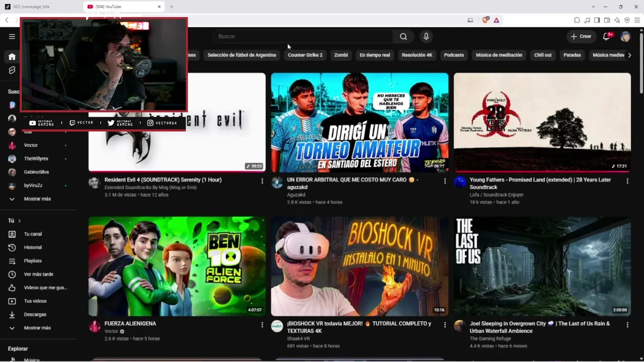Open options menu for Resident Evil 4 soundtrack

click(x=262, y=181)
